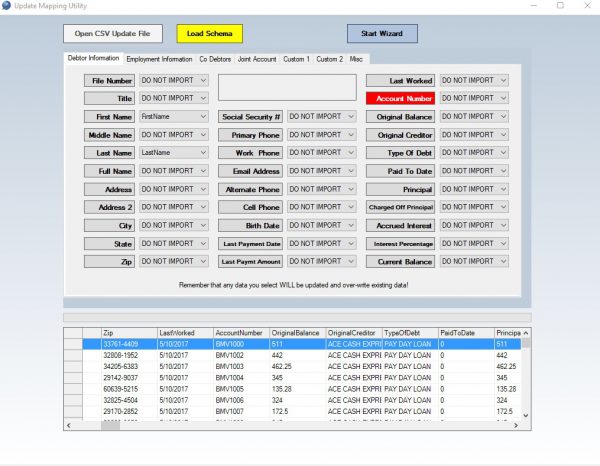Expand the Accrued Interest dropdown
Image resolution: width=600 pixels, height=466 pixels.
474,225
